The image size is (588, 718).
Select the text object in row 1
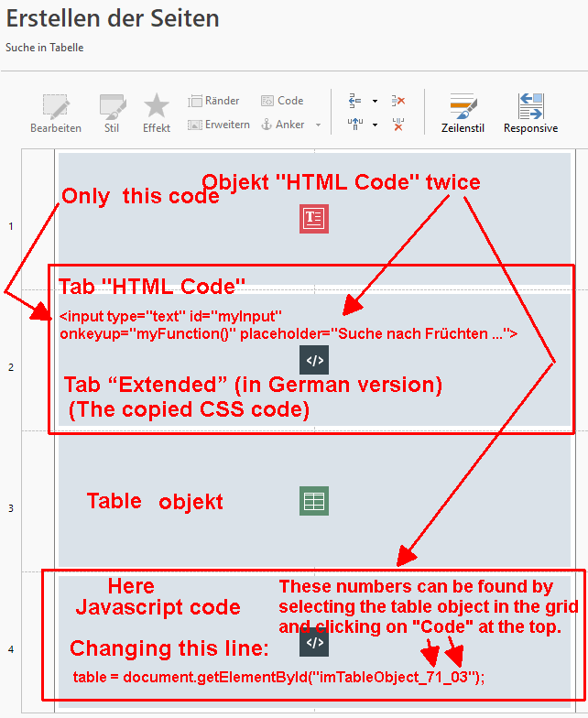click(314, 218)
